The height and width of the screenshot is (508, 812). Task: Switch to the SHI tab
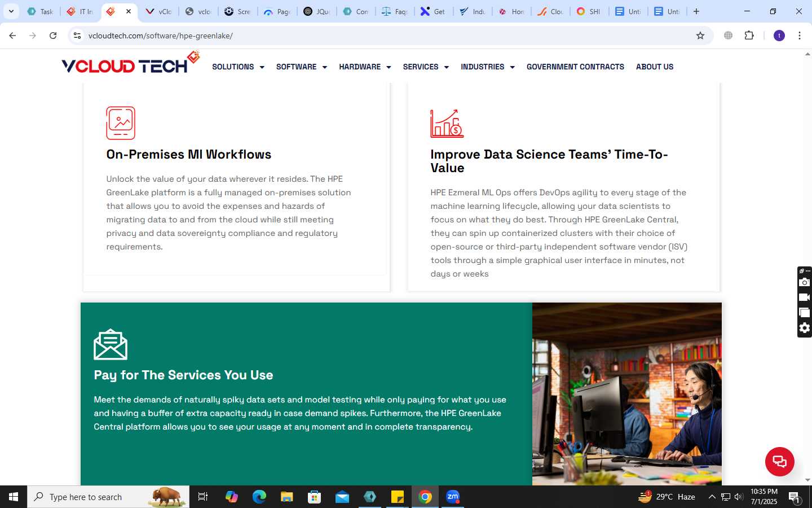click(590, 11)
